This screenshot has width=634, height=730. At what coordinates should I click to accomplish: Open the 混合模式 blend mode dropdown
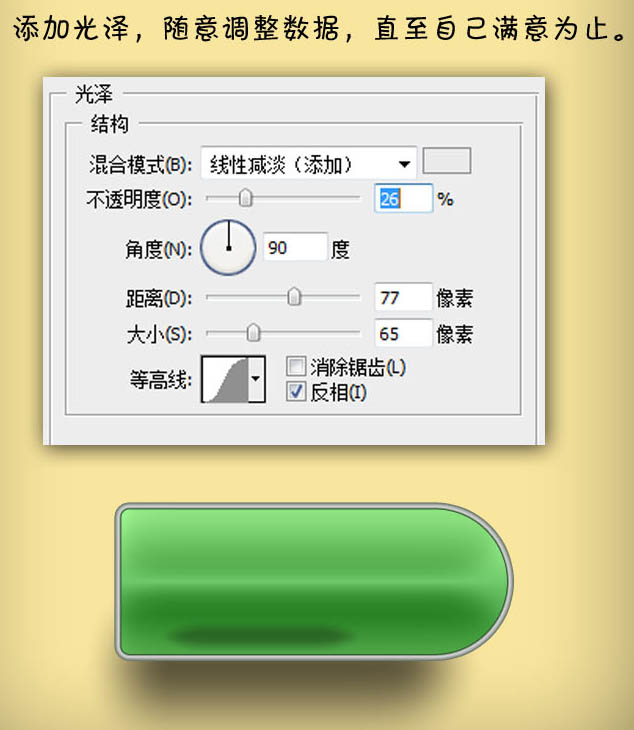(x=309, y=163)
